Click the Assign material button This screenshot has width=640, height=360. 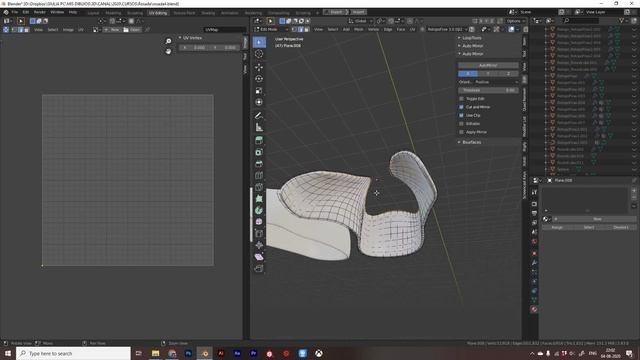pos(557,227)
